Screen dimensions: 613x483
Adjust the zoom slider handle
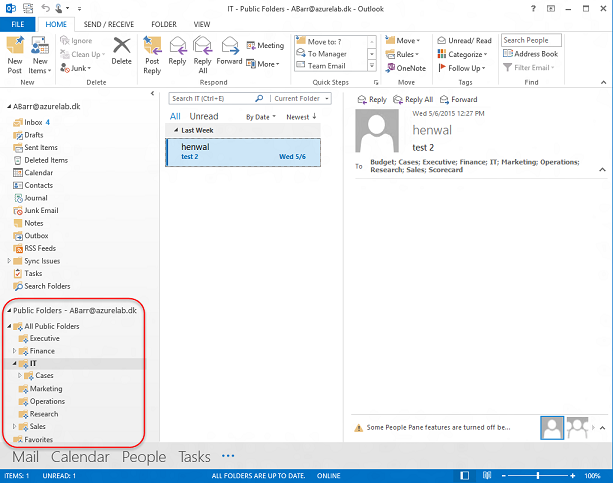(538, 476)
